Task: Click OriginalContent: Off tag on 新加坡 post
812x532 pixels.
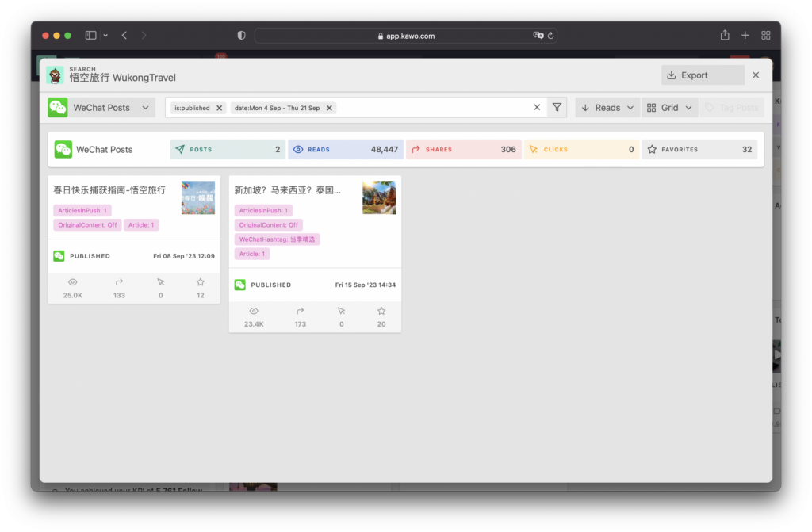Action: point(268,225)
